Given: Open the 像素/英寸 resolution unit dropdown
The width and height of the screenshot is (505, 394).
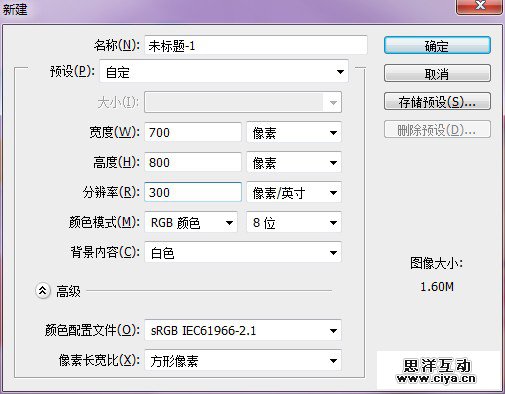Looking at the screenshot, I should coord(294,192).
